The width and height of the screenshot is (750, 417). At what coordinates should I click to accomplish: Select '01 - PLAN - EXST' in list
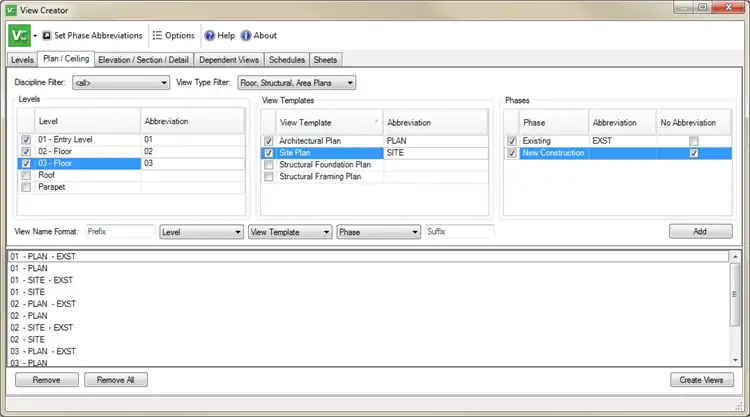coord(368,256)
